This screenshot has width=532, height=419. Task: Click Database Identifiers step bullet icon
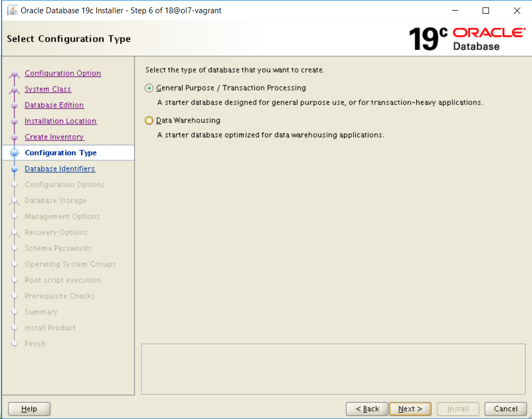pyautogui.click(x=14, y=169)
